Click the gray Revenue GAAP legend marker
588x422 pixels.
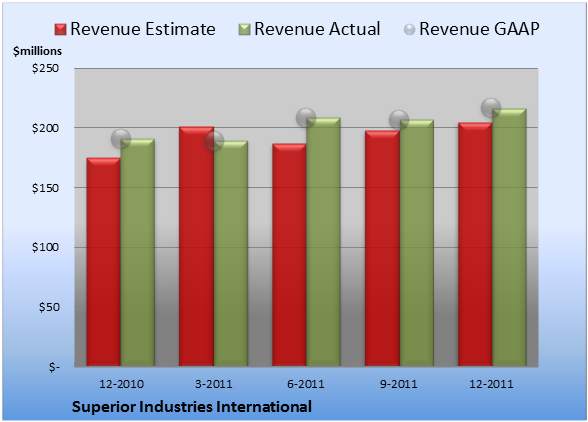coord(410,29)
